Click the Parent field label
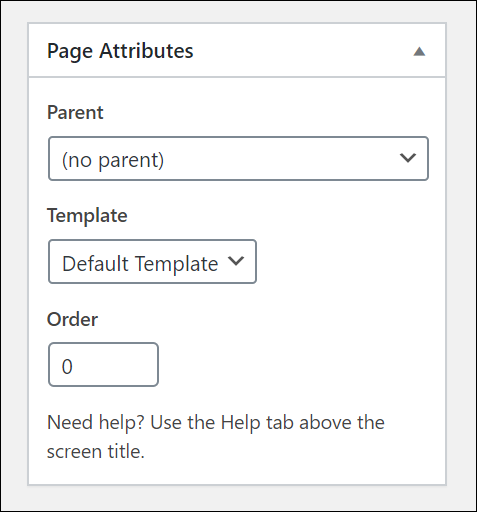Viewport: 477px width, 512px height. coord(75,112)
